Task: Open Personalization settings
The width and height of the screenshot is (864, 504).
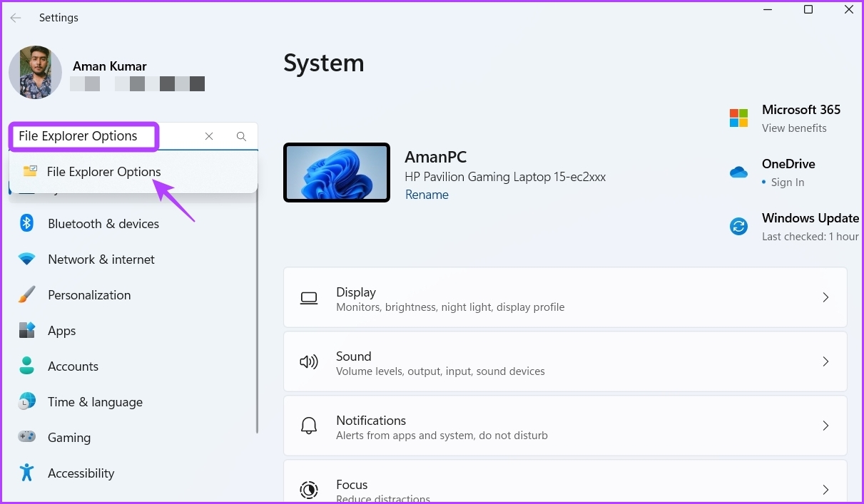Action: pyautogui.click(x=89, y=295)
